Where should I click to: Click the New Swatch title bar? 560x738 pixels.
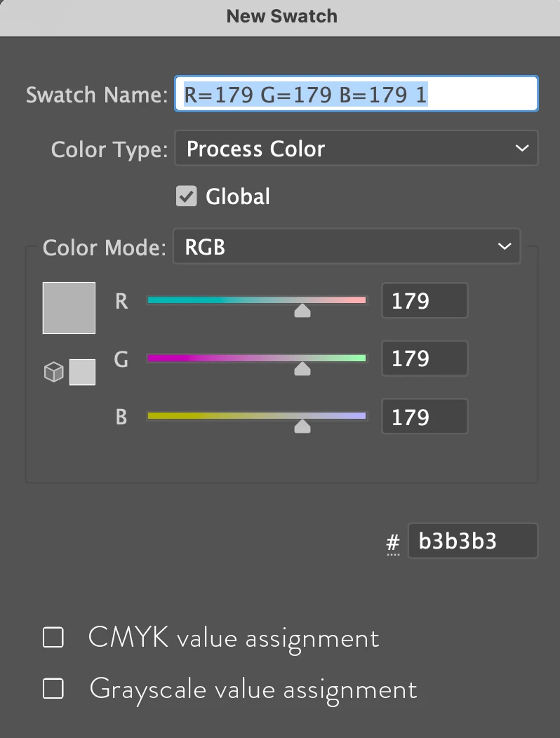point(281,16)
